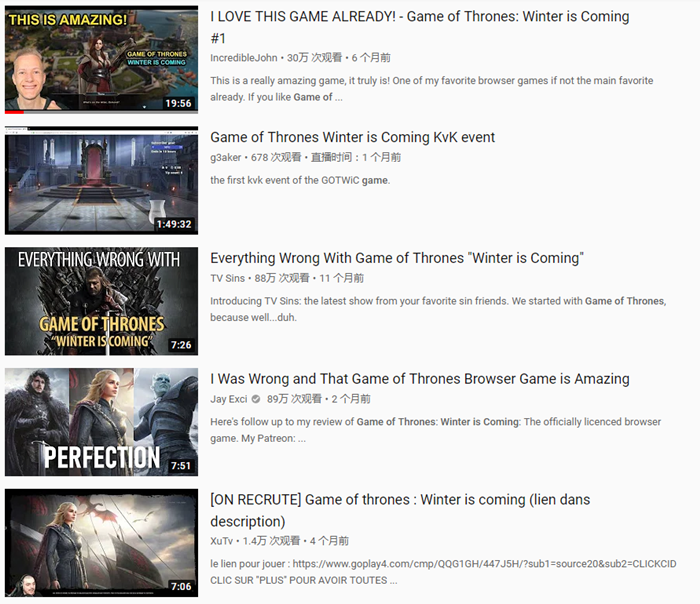
Task: Open the XuTv dragon ships thumbnail
Action: [101, 543]
